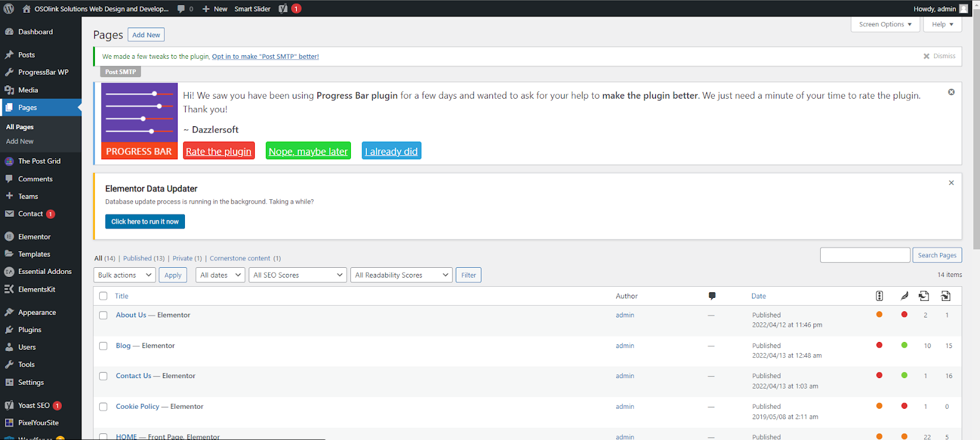Sort pages by Date column
Screen dimensions: 980x440
(x=758, y=296)
